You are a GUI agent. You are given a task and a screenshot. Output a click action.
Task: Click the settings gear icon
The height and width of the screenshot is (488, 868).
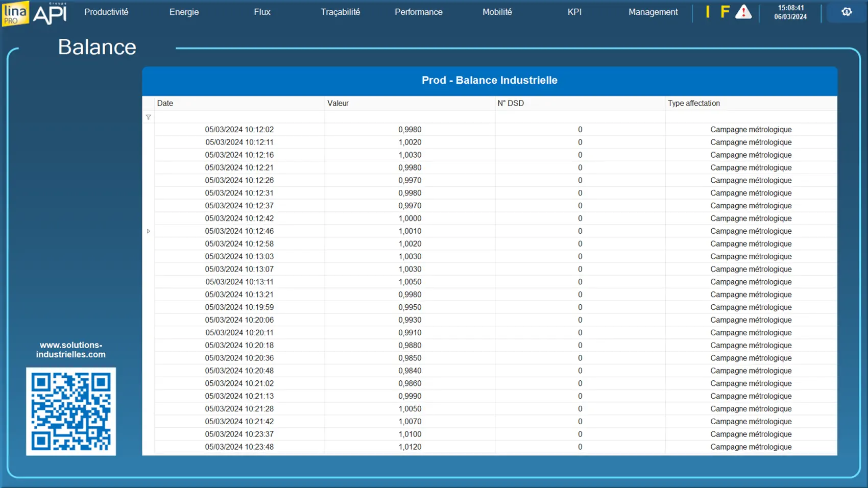pyautogui.click(x=847, y=12)
